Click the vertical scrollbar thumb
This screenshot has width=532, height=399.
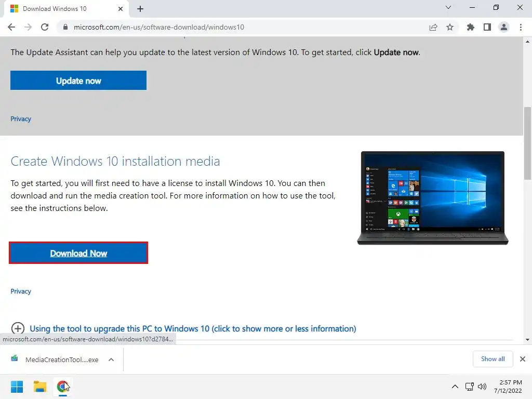coord(528,143)
